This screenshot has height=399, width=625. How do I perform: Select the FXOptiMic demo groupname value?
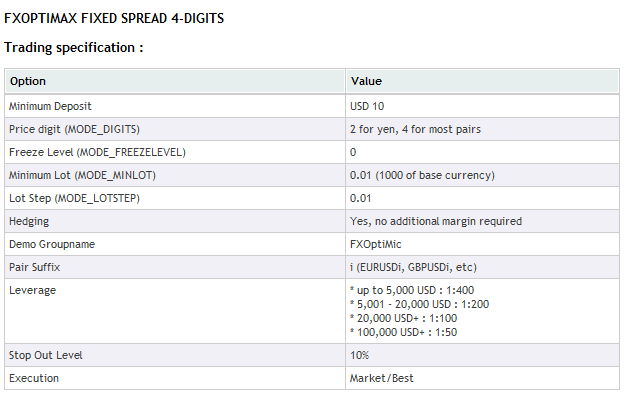375,244
